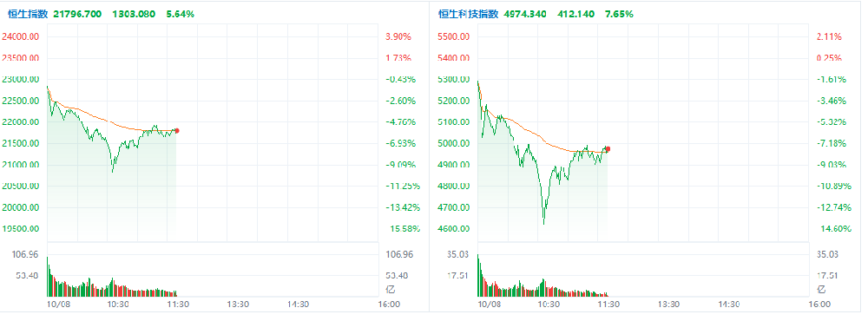Select the 5.64% change figure
The width and height of the screenshot is (868, 321).
coord(180,14)
